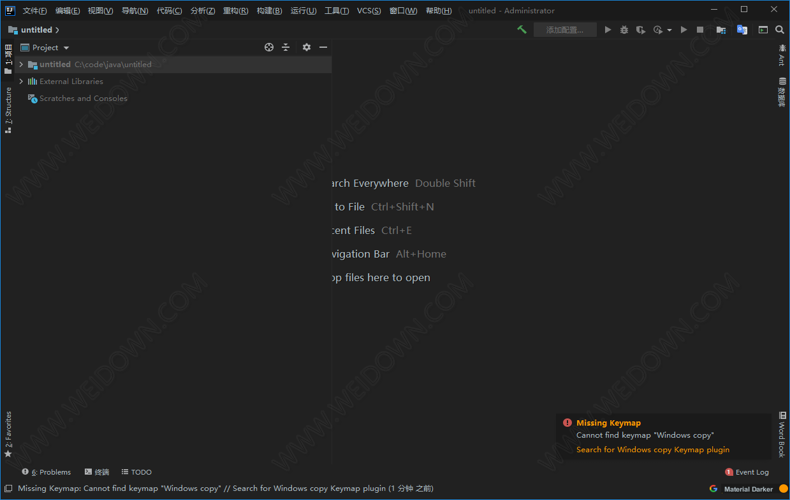Click the IntelliJ IDEA logo in title bar
Image resolution: width=790 pixels, height=500 pixels.
pyautogui.click(x=10, y=10)
